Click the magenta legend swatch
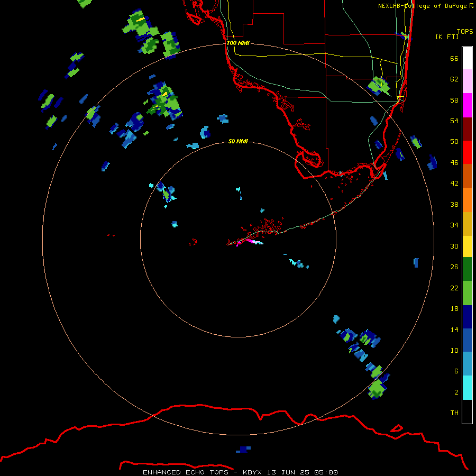 (467, 105)
